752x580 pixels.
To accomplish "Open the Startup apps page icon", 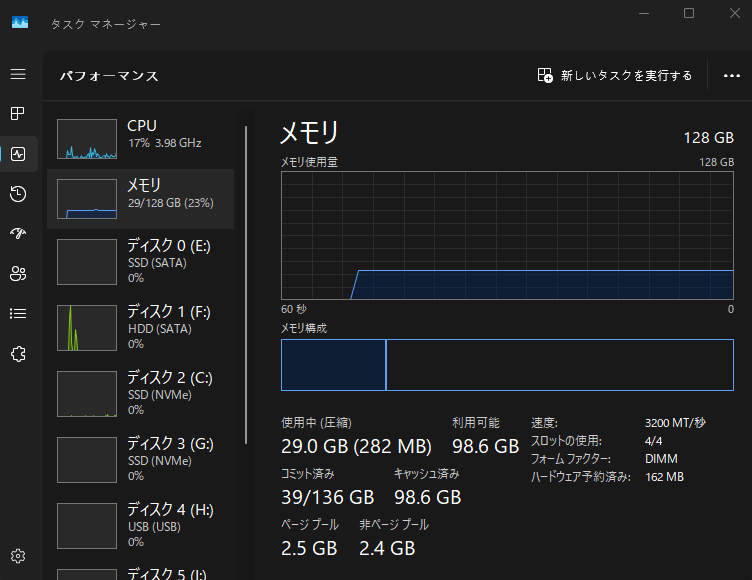I will (18, 234).
